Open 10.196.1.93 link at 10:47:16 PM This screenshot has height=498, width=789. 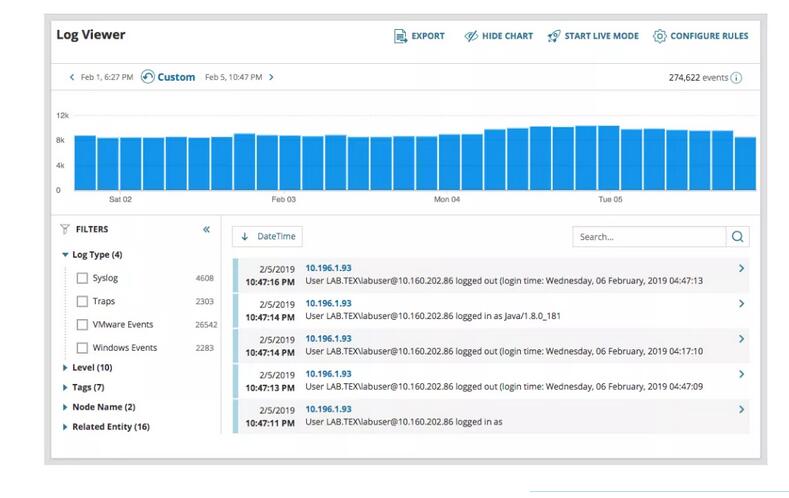click(328, 268)
